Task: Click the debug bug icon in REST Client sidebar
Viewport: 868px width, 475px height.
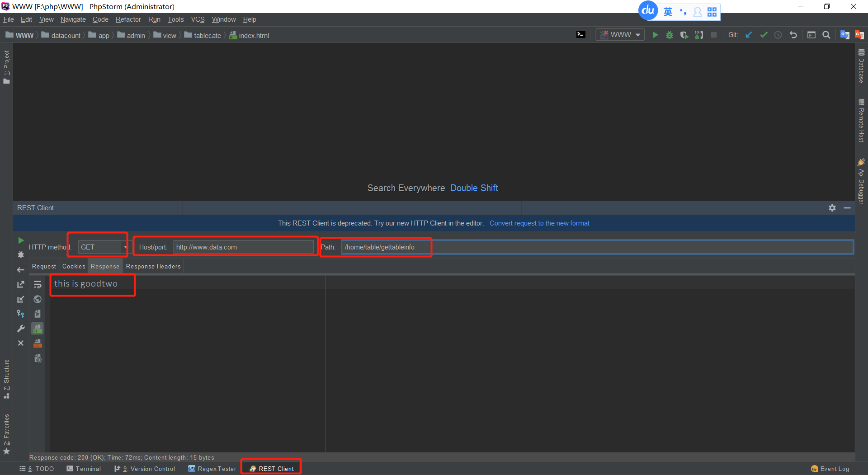Action: point(21,254)
